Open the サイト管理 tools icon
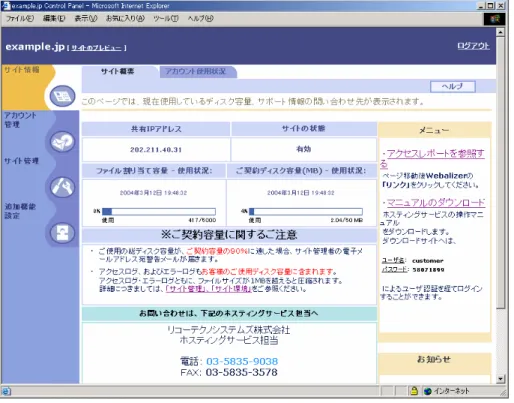514x403 pixels. pyautogui.click(x=62, y=187)
